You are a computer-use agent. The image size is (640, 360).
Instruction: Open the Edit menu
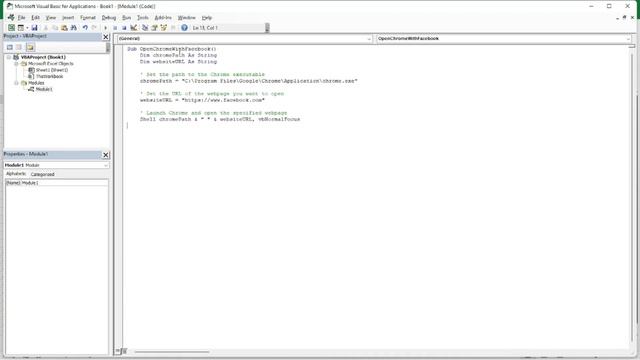pos(36,18)
